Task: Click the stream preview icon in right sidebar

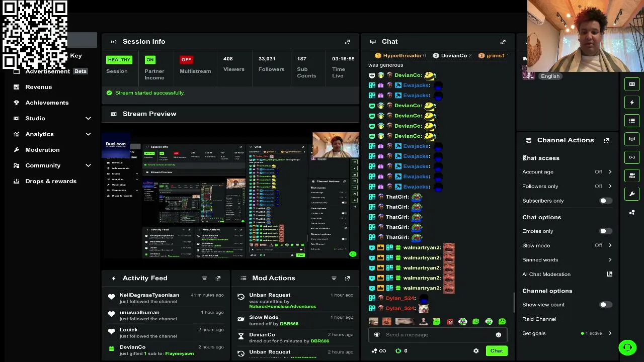Action: click(632, 84)
